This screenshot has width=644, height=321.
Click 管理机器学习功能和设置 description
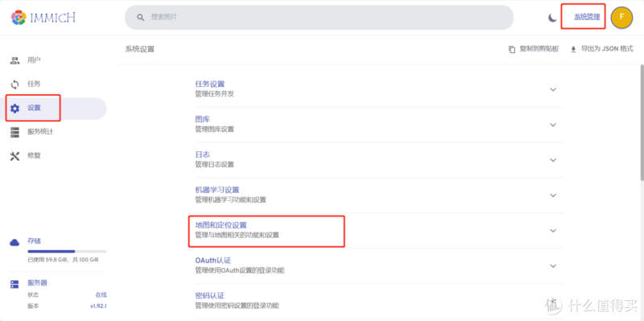[230, 200]
